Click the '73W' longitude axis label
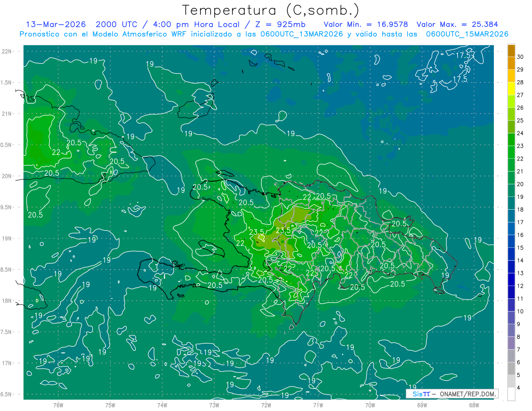This screenshot has width=532, height=411. [x=214, y=405]
